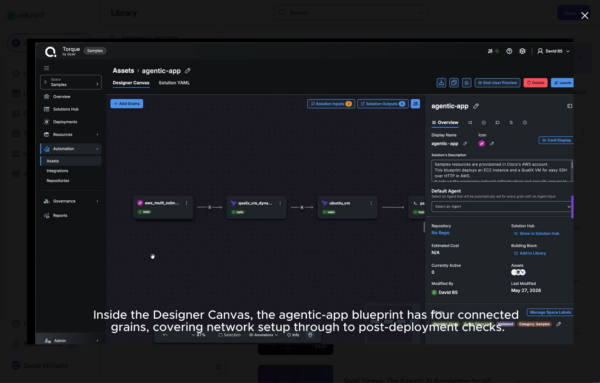Screen dimensions: 600x383
Task: Click the Add Grains button
Action: click(127, 104)
